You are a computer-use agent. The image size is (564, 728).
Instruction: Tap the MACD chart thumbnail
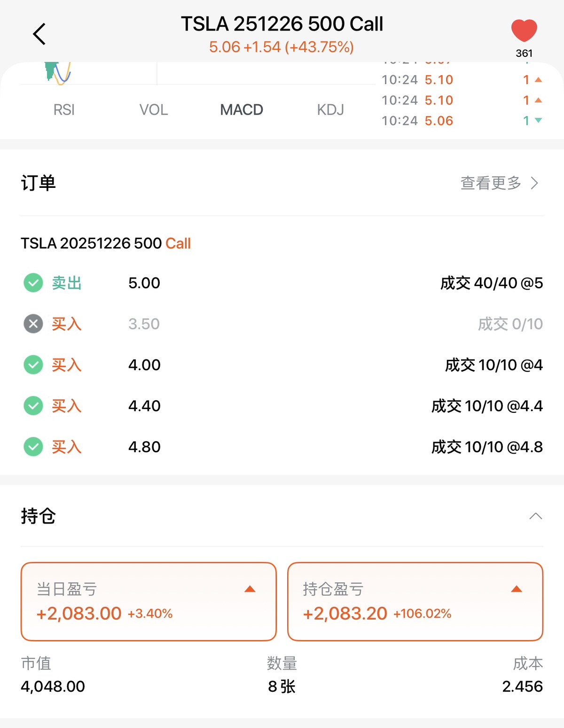[x=58, y=73]
